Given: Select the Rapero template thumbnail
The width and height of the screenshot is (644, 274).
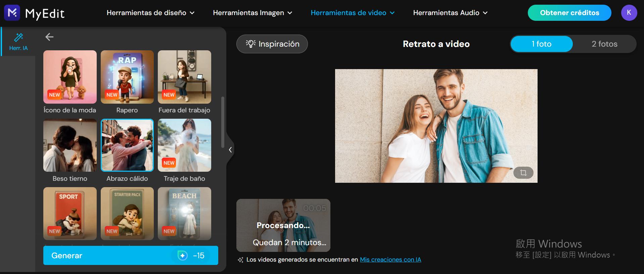Looking at the screenshot, I should 127,77.
